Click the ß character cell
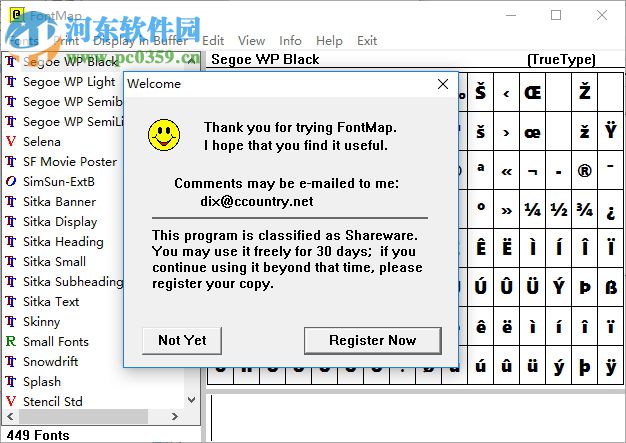This screenshot has width=626, height=443. [610, 287]
